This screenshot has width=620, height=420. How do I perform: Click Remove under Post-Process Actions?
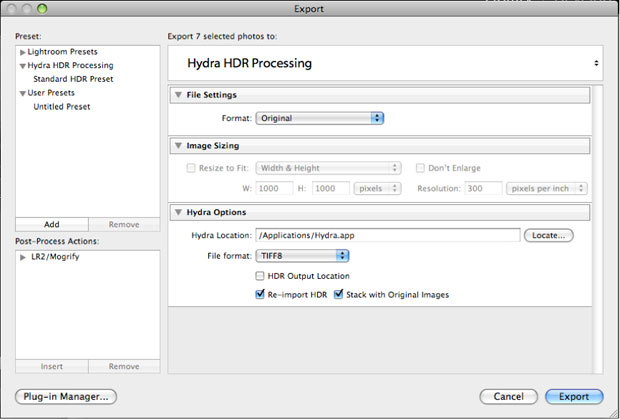(x=124, y=366)
